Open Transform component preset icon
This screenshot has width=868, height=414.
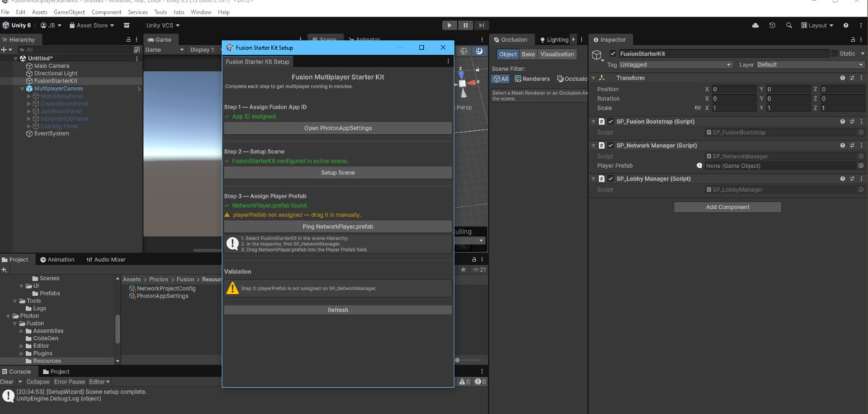click(x=852, y=78)
